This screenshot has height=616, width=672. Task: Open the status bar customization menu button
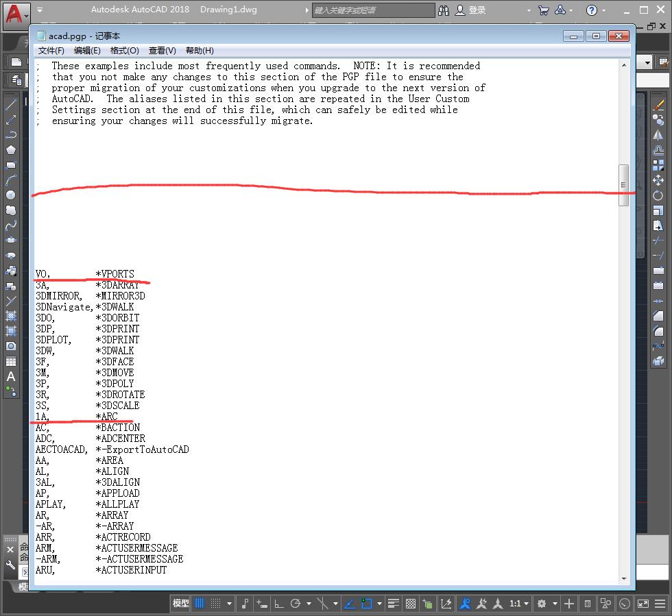click(x=660, y=604)
